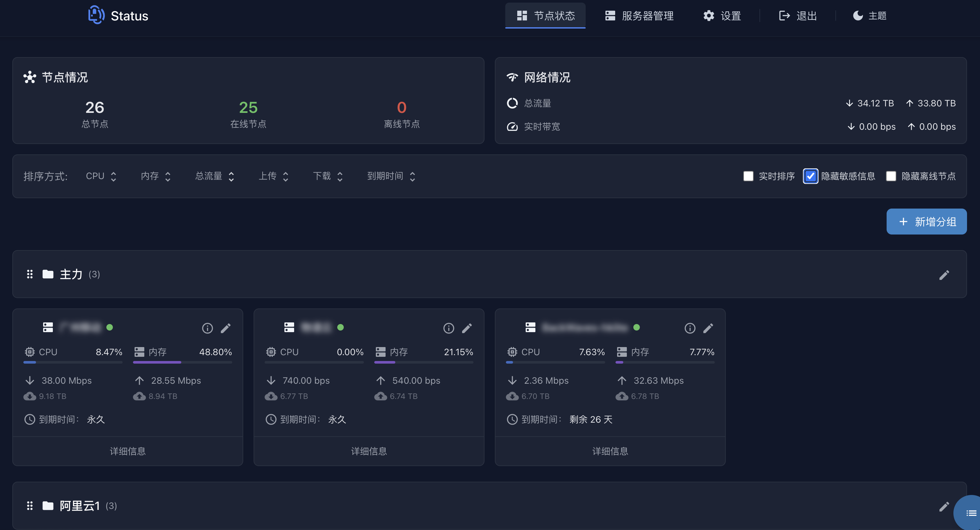Click memory usage bar showing 48.80%
Viewport: 980px width, 530px height.
tap(183, 362)
